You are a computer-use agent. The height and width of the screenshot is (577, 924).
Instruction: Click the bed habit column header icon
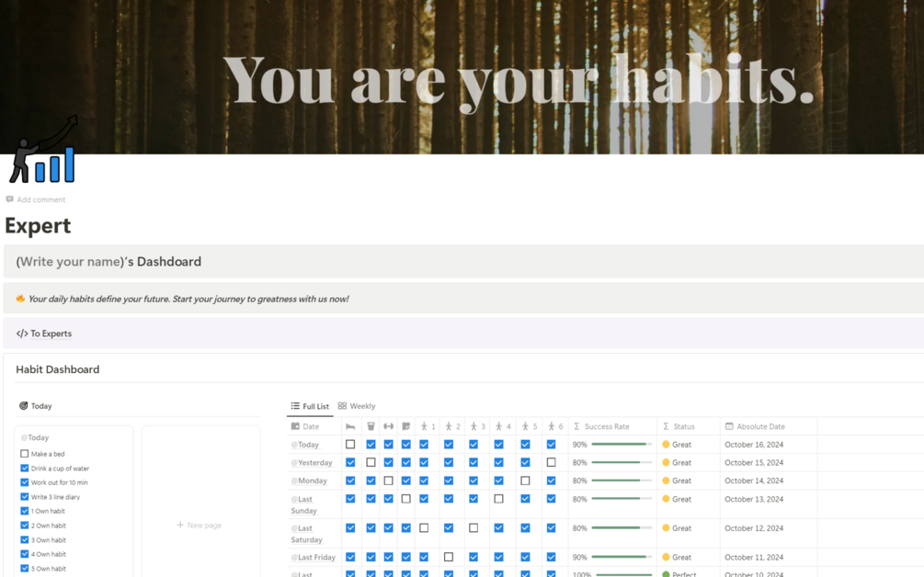pyautogui.click(x=350, y=426)
